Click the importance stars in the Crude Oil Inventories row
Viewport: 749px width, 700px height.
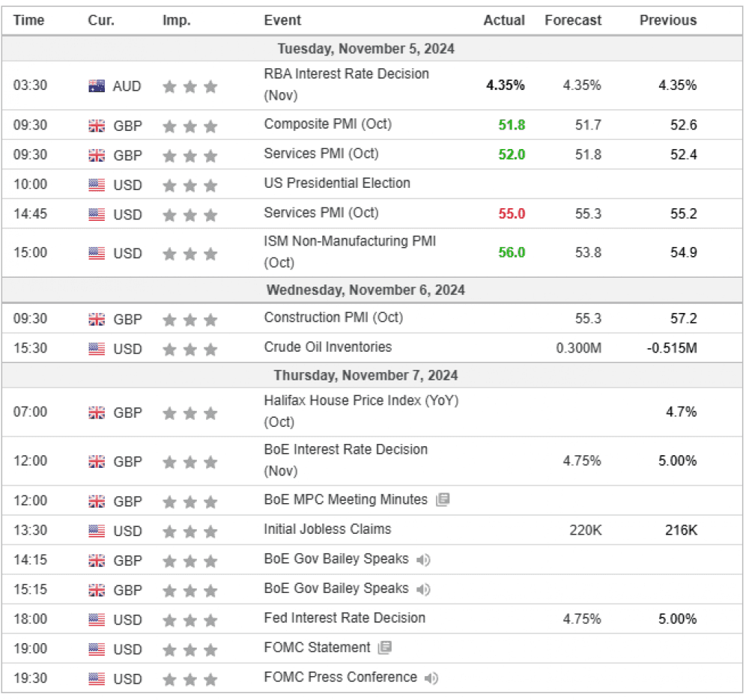click(x=189, y=349)
